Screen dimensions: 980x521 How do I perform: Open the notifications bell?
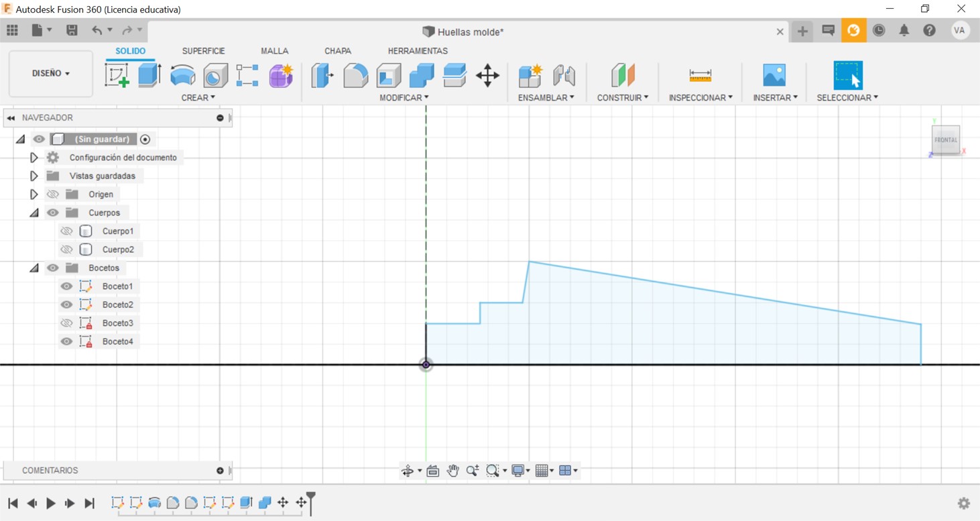point(904,30)
